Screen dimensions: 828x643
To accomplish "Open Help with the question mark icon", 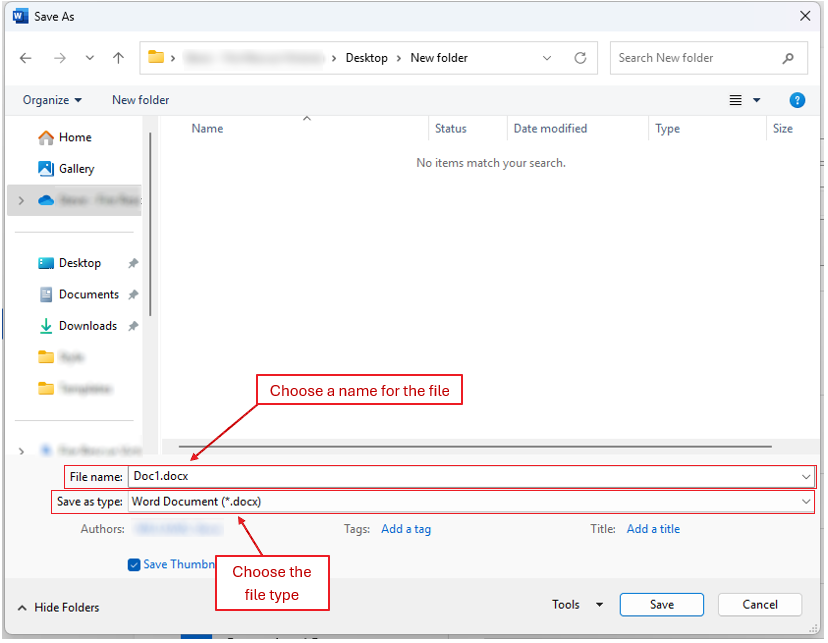I will point(797,100).
